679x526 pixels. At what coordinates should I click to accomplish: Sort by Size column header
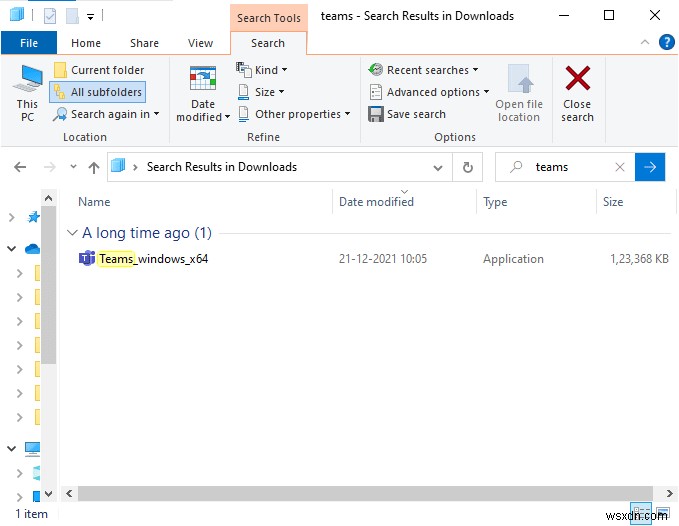coord(613,202)
